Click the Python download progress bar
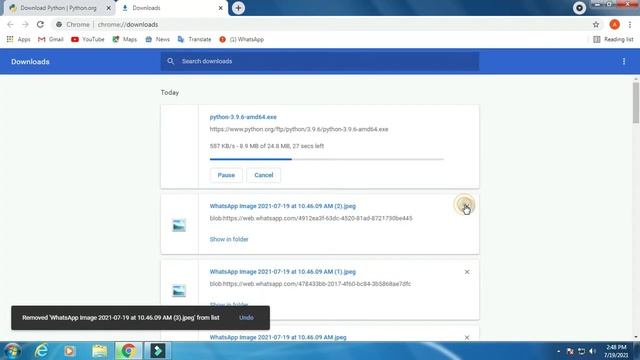Screen dimensions: 640x360 tap(327, 159)
